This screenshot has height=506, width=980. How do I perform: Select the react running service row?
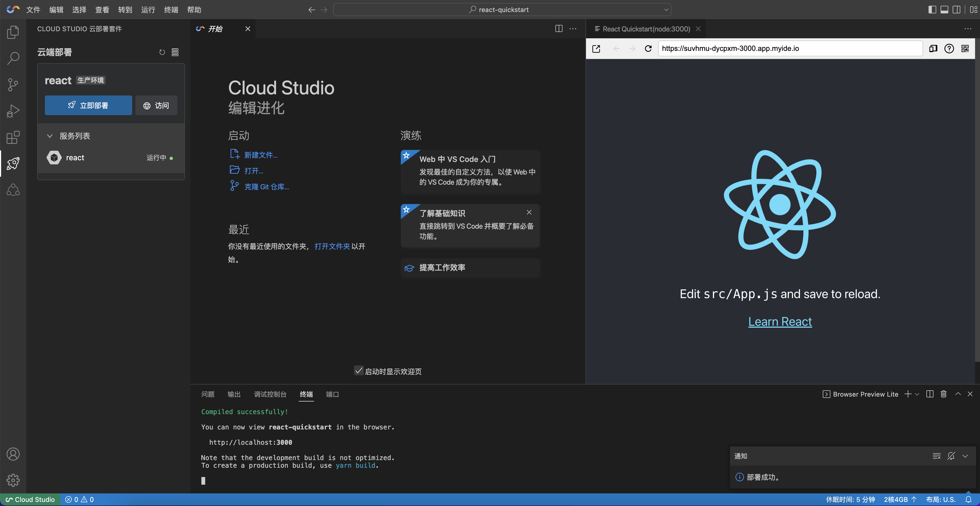(x=111, y=158)
